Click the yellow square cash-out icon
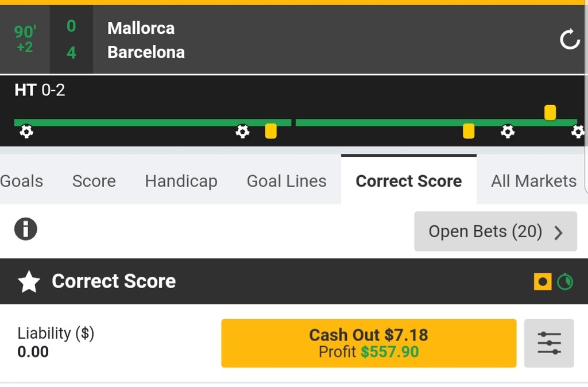Image resolution: width=588 pixels, height=387 pixels. click(542, 281)
